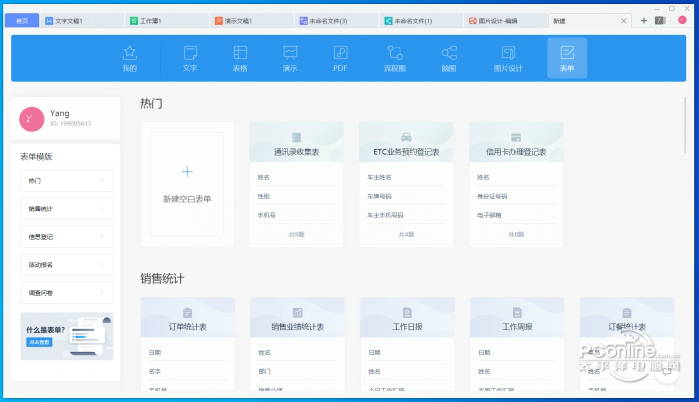The image size is (699, 402).
Task: Open the 工作日报 template card
Action: [x=407, y=345]
